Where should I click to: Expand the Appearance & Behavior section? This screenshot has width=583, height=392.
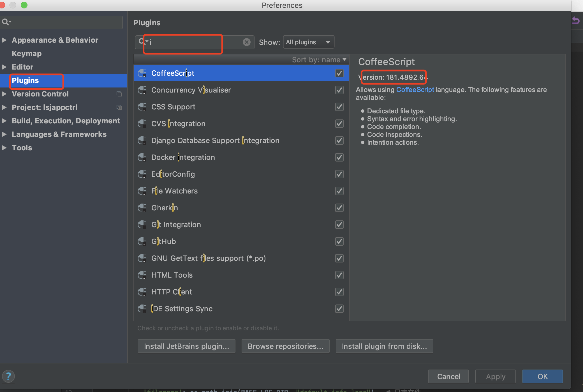click(4, 40)
